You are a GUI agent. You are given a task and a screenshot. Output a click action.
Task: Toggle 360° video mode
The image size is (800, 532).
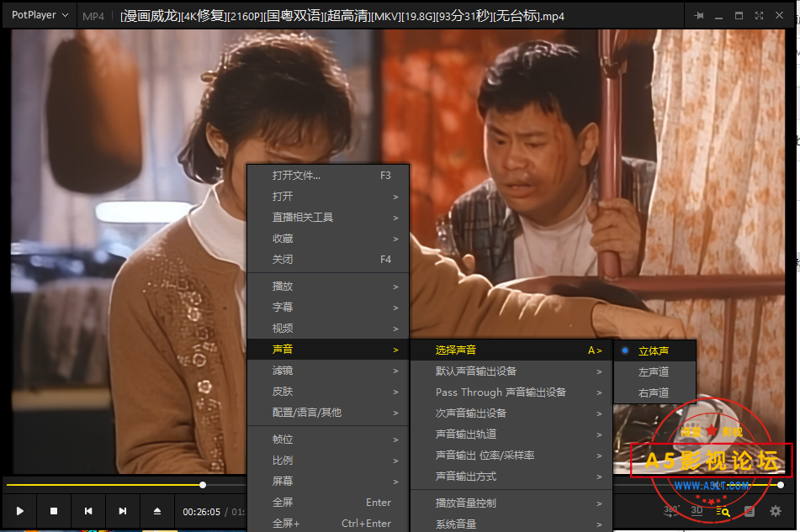click(671, 511)
